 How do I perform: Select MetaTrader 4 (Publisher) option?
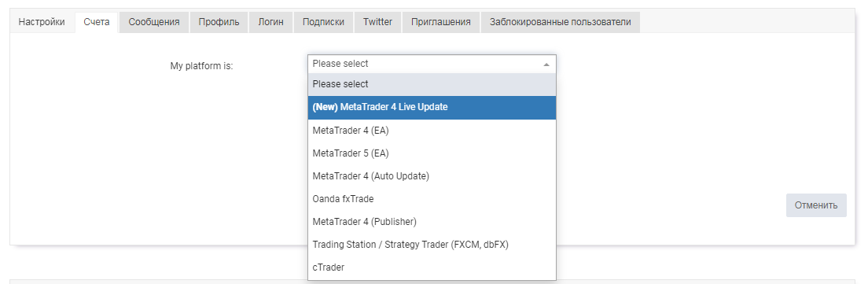[432, 221]
